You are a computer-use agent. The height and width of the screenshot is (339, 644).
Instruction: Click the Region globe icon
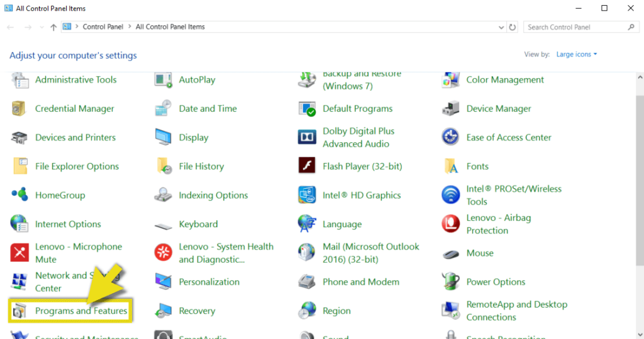[x=307, y=311]
